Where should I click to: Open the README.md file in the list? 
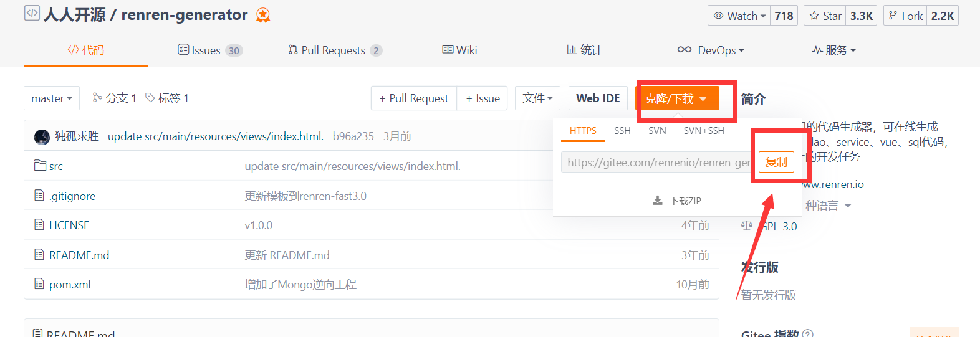(79, 255)
